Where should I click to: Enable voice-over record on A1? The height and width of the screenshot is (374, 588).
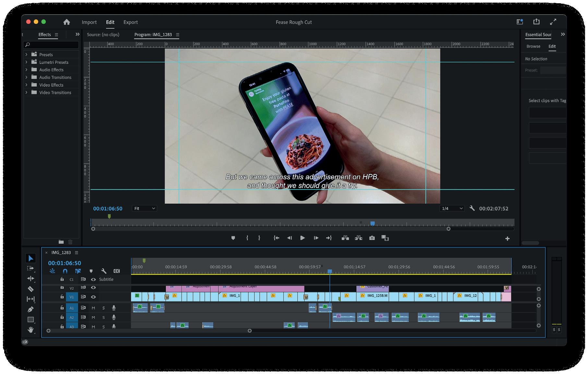tap(114, 308)
